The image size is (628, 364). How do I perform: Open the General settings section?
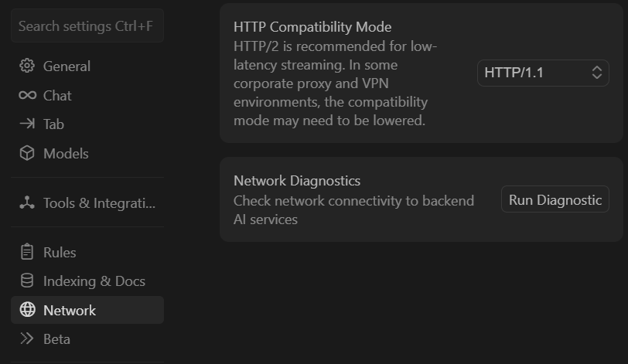67,66
